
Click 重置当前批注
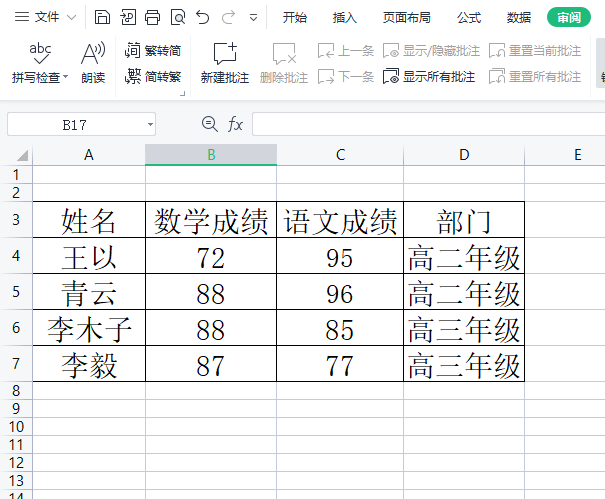coord(535,51)
